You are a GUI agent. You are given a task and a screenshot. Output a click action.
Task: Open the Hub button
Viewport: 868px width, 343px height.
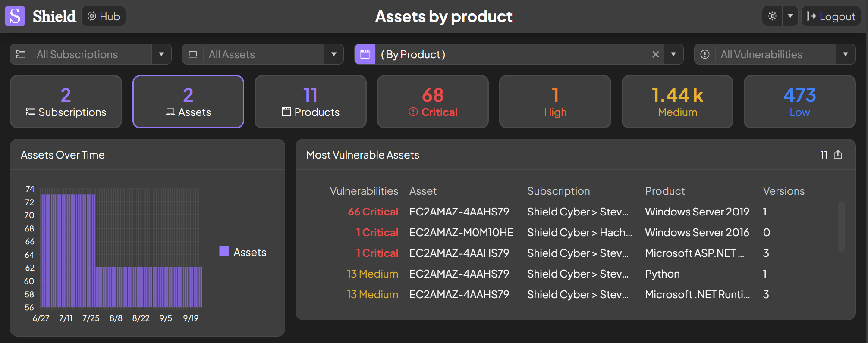tap(104, 16)
